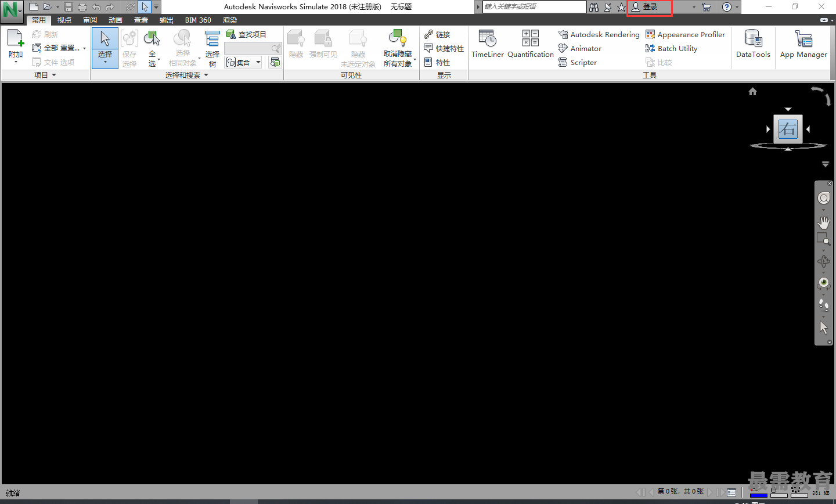Open the Quantification tool
Image resolution: width=836 pixels, height=504 pixels.
531,44
